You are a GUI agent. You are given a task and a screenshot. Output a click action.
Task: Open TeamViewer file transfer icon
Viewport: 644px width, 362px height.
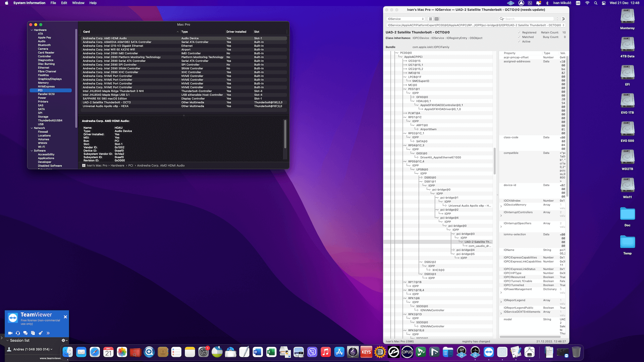pos(33,333)
